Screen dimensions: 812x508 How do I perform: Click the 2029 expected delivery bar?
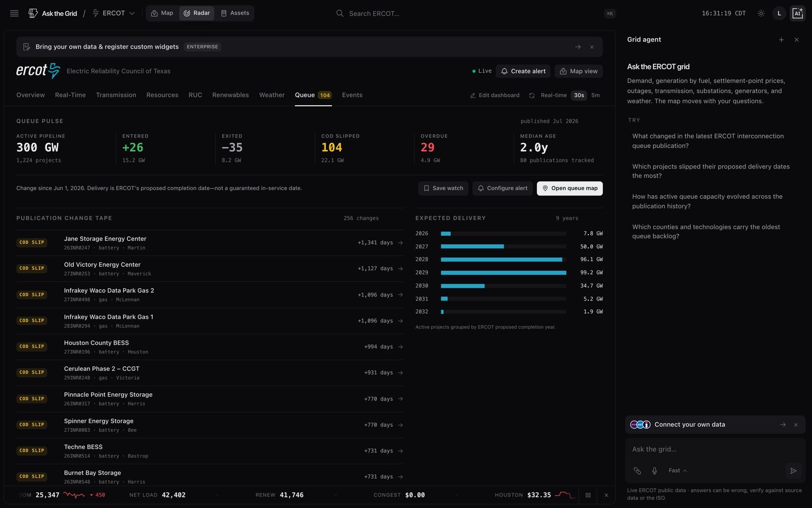pos(503,273)
